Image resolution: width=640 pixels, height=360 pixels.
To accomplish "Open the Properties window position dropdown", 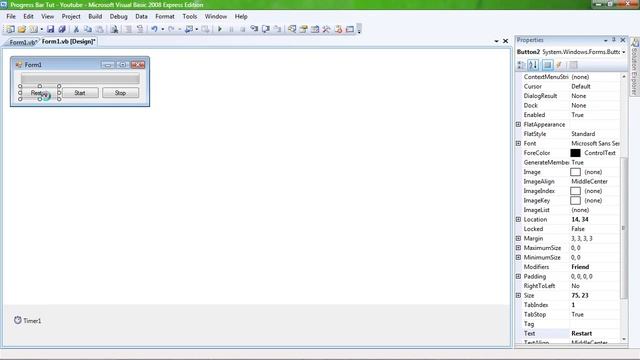I will point(605,40).
